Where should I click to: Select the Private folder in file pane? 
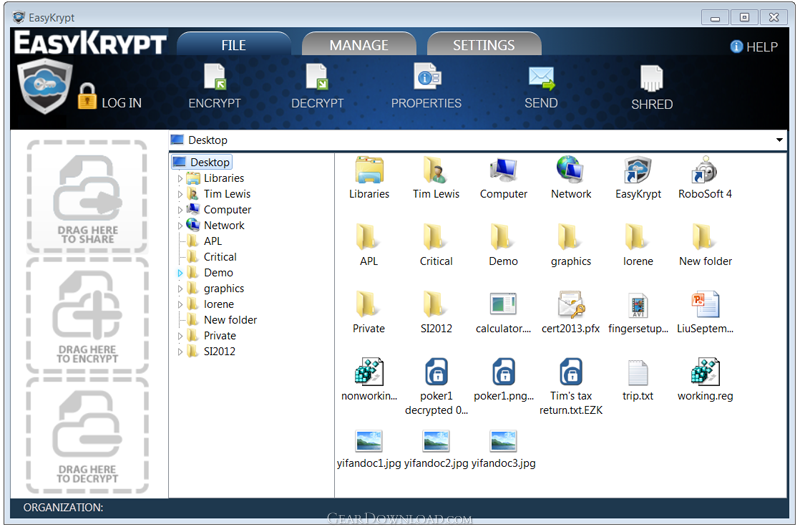(x=367, y=305)
